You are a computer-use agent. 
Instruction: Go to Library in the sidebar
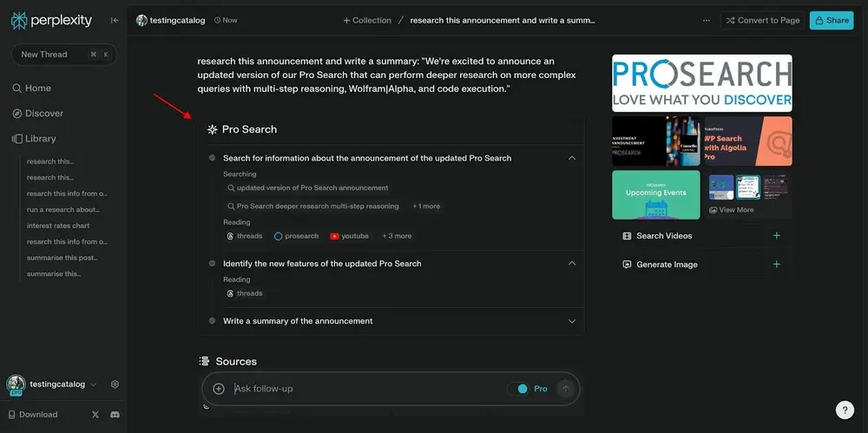pyautogui.click(x=40, y=139)
